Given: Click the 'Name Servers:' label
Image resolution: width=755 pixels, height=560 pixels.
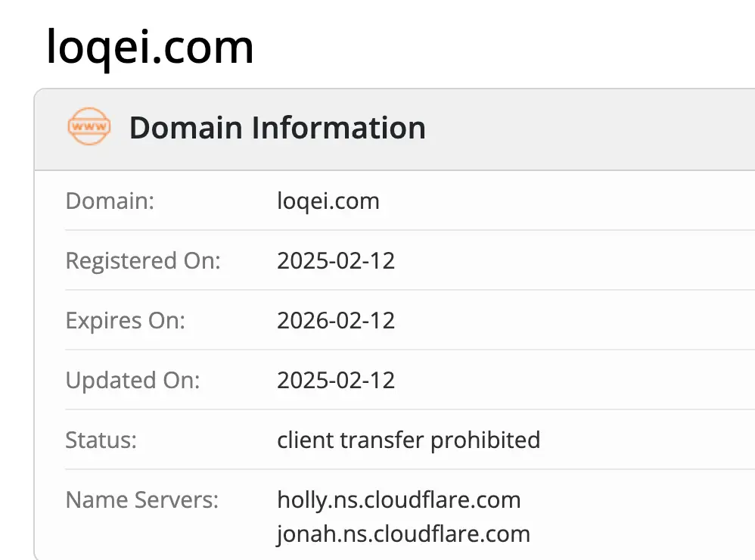Looking at the screenshot, I should point(141,499).
